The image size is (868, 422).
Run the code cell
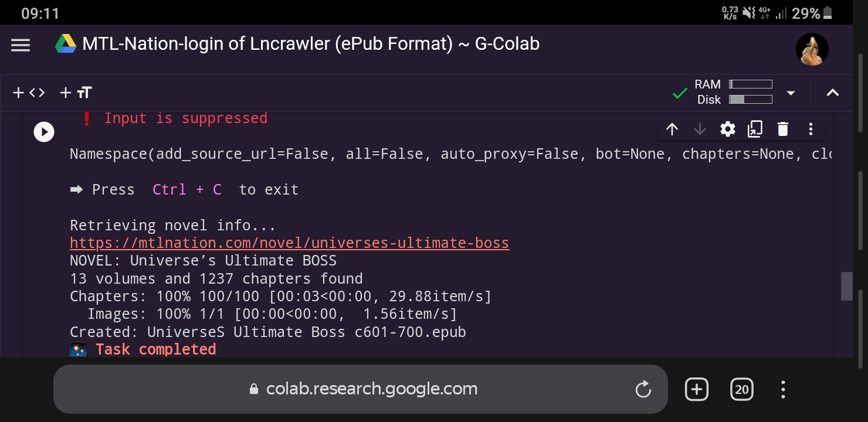coord(44,131)
